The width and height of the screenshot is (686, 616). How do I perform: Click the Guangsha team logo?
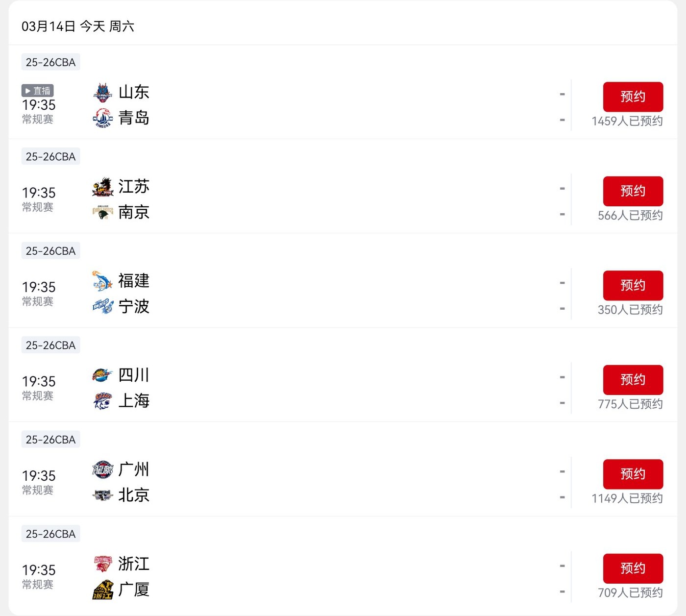point(103,590)
